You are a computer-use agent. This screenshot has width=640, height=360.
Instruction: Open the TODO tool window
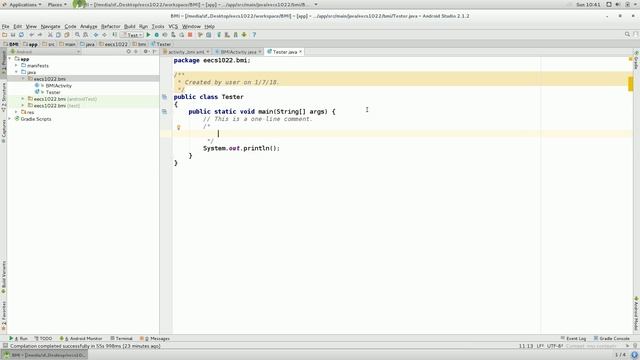(x=43, y=338)
